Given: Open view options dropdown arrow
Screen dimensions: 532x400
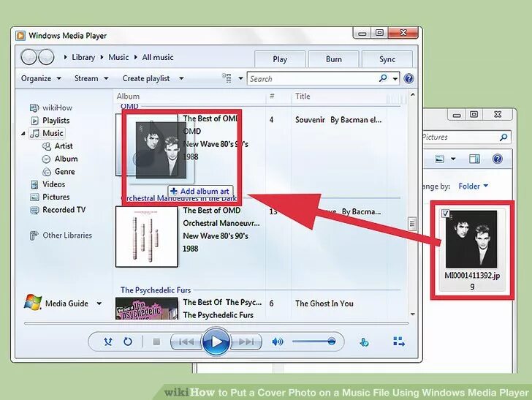Looking at the screenshot, I should pyautogui.click(x=240, y=78).
